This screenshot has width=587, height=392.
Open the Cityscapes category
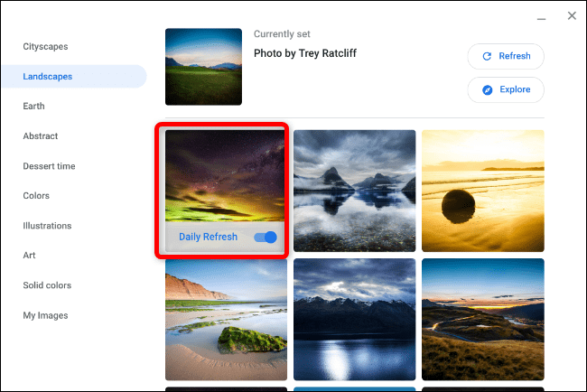(x=45, y=46)
